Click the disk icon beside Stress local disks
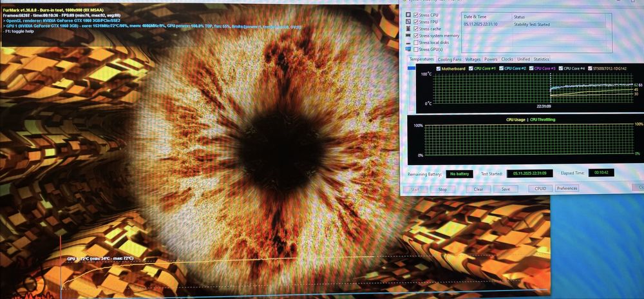Image resolution: width=644 pixels, height=299 pixels. click(408, 43)
